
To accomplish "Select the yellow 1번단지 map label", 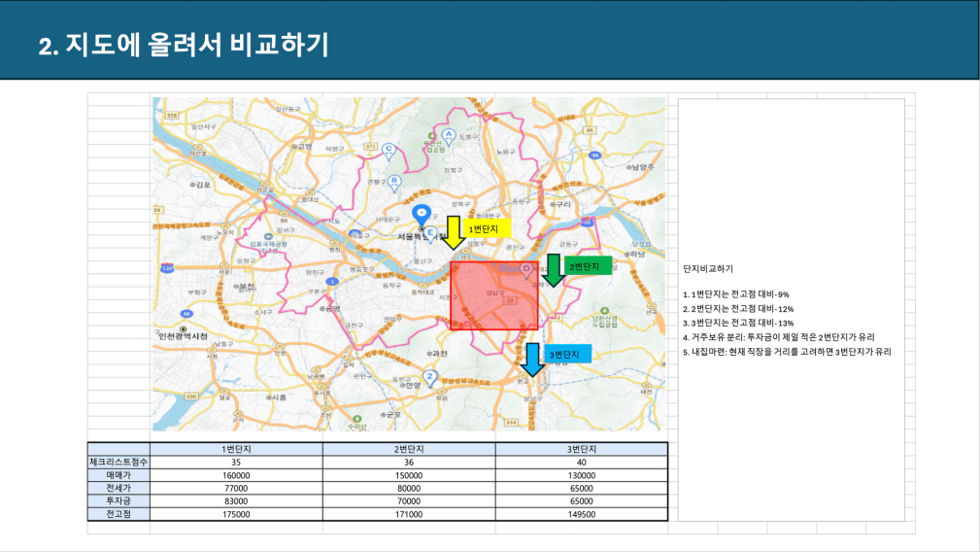I will click(x=487, y=229).
